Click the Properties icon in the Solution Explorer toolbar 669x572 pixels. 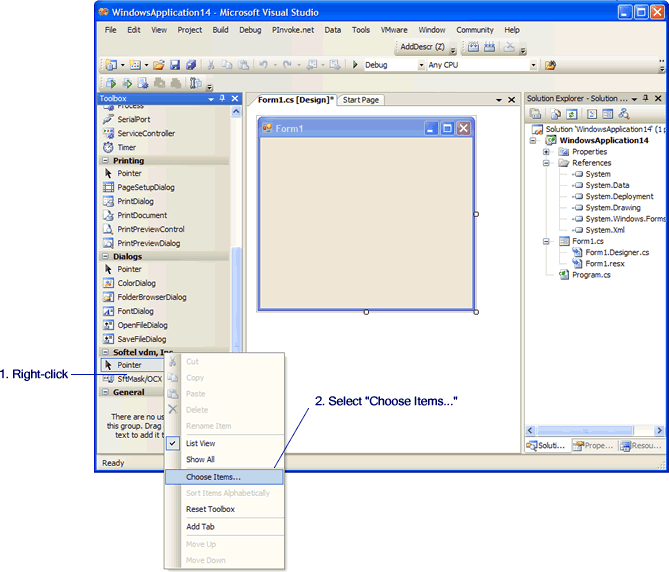[535, 114]
